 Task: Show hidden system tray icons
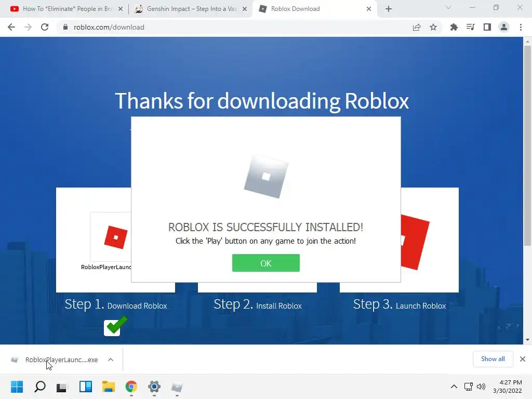click(x=454, y=387)
